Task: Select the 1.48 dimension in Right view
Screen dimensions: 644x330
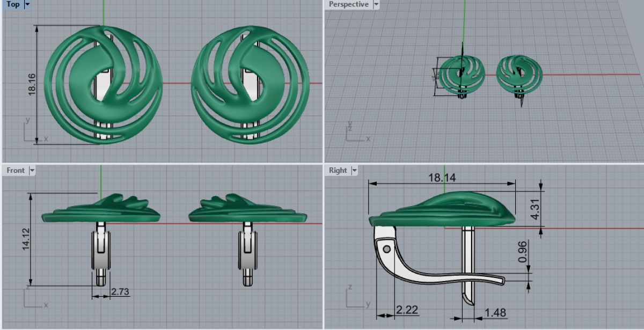Action: click(x=495, y=312)
